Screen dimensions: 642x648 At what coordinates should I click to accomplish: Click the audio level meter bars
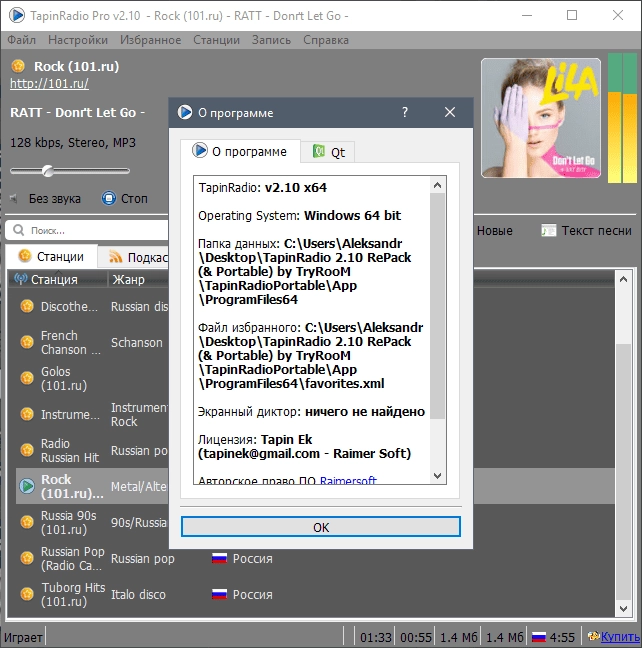tap(622, 118)
